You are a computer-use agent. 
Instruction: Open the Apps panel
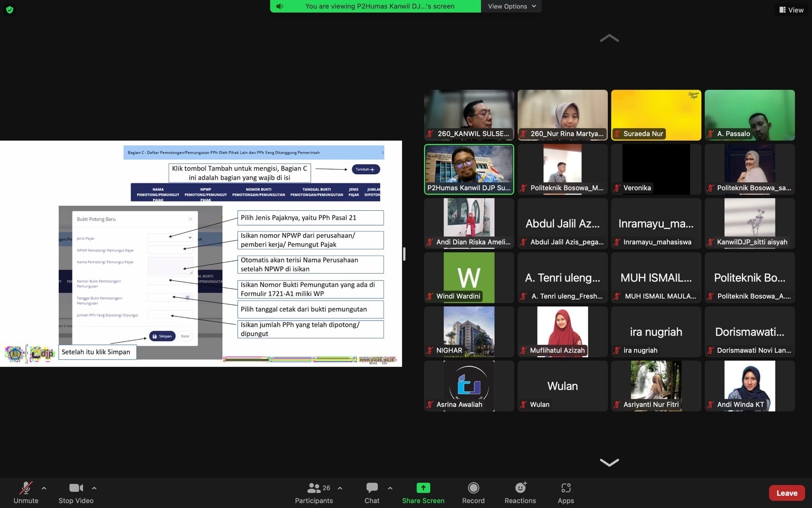565,488
